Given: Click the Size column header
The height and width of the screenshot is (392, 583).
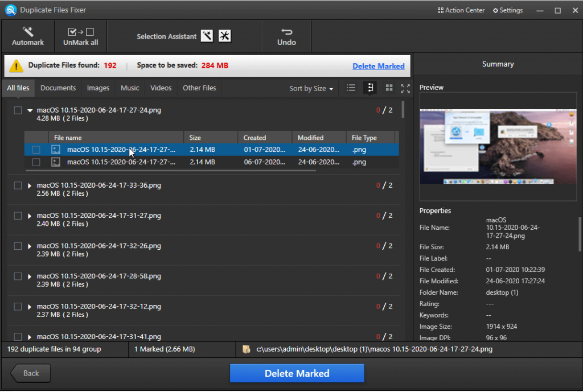Looking at the screenshot, I should click(211, 138).
